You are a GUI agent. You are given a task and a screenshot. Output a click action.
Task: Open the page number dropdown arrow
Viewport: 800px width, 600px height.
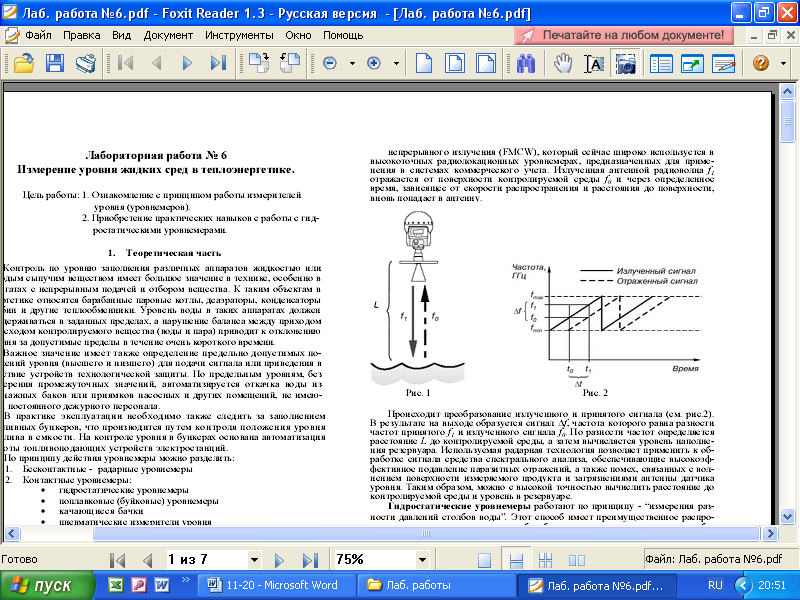[x=254, y=560]
